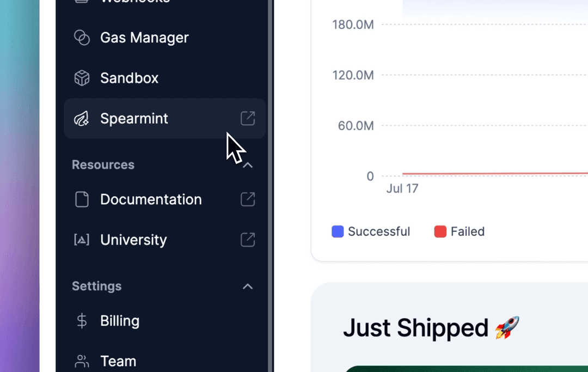This screenshot has height=372, width=588.
Task: Expand University using its external link chevron
Action: click(248, 240)
